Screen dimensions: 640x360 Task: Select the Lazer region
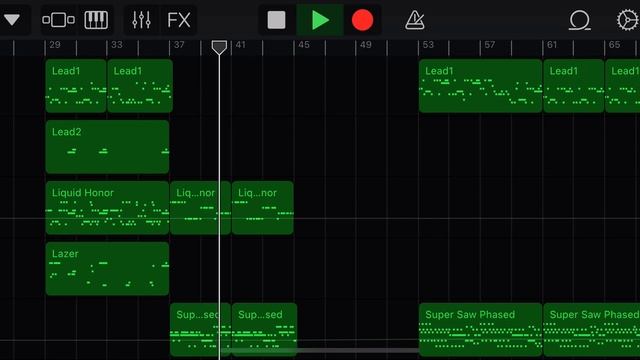[x=107, y=269]
